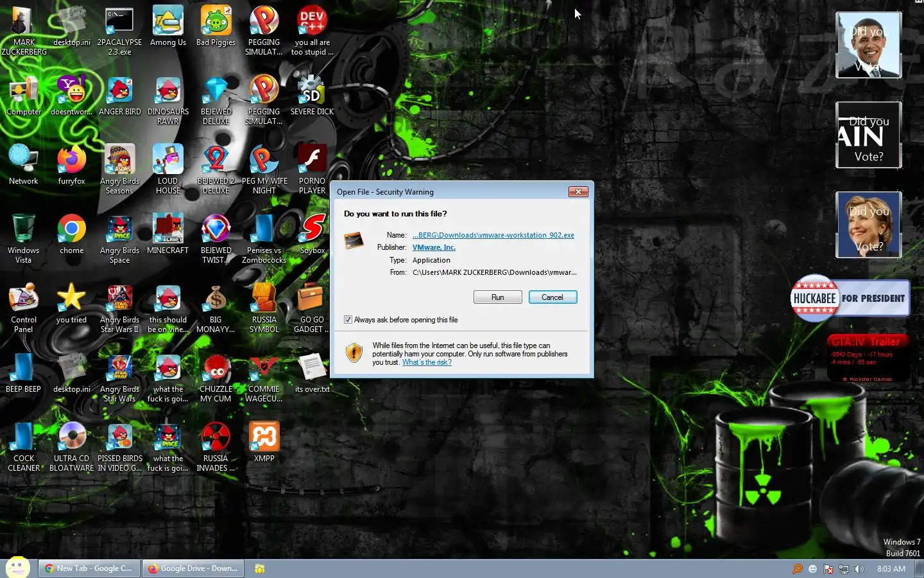
Task: Open the Soybox desktop shortcut
Action: pyautogui.click(x=312, y=234)
